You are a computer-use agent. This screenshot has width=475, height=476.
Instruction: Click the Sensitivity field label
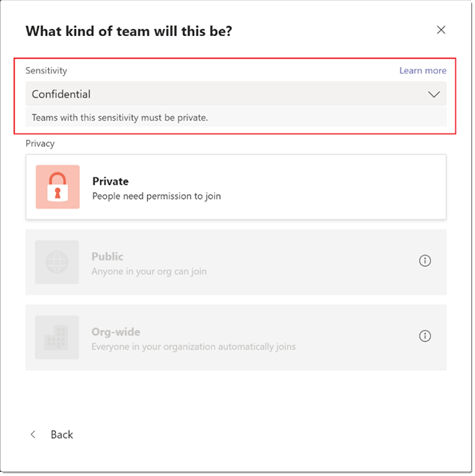coord(46,71)
